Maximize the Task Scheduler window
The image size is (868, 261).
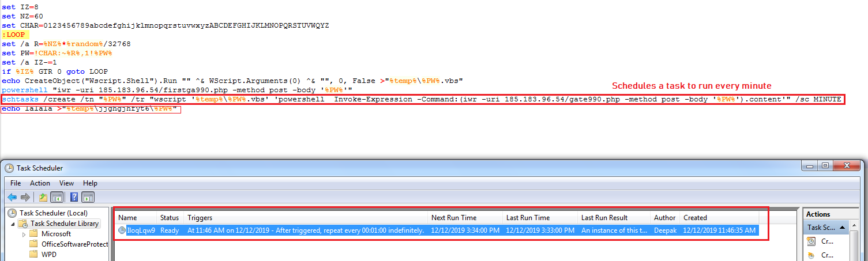click(825, 165)
